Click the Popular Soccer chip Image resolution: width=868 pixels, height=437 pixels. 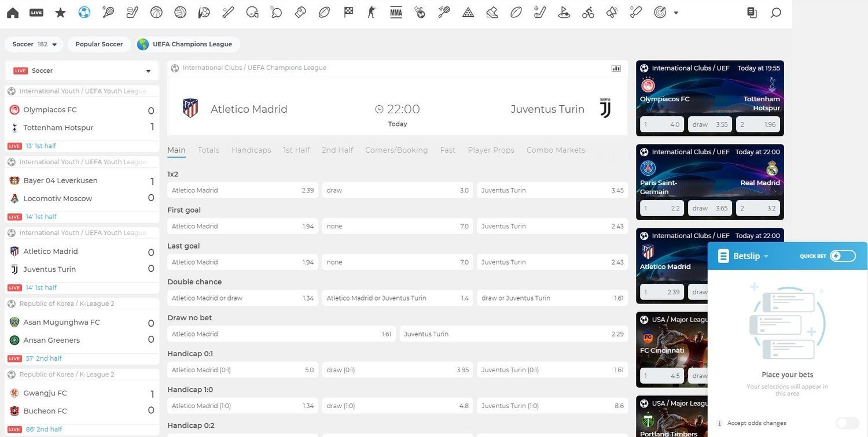99,44
